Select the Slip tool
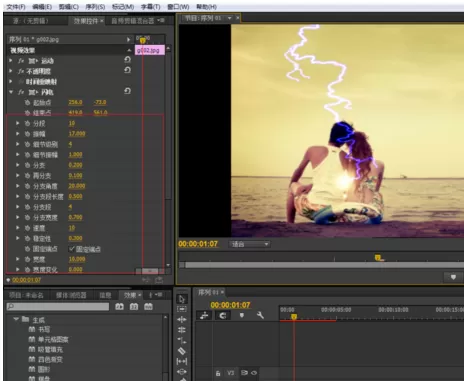 [x=182, y=361]
